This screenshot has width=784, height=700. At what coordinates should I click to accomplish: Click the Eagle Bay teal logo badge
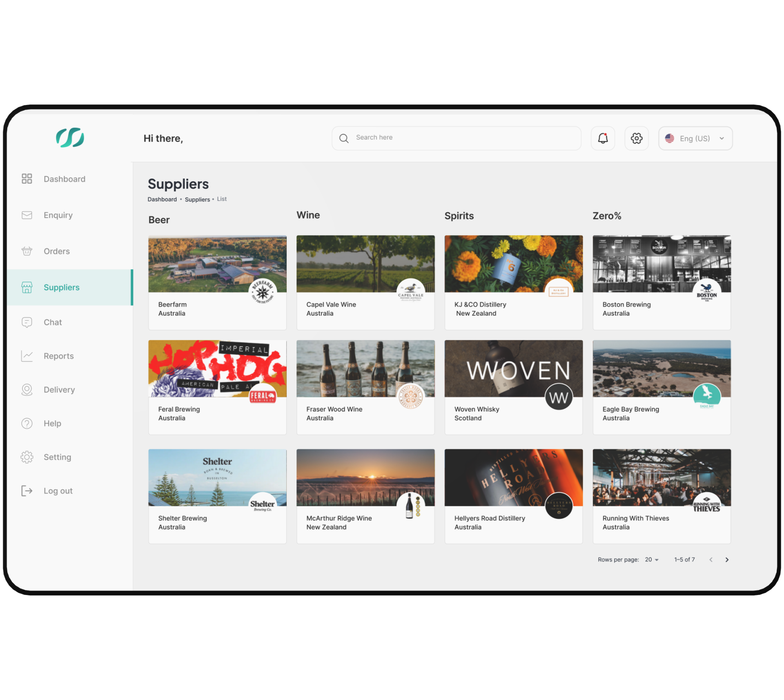tap(707, 397)
